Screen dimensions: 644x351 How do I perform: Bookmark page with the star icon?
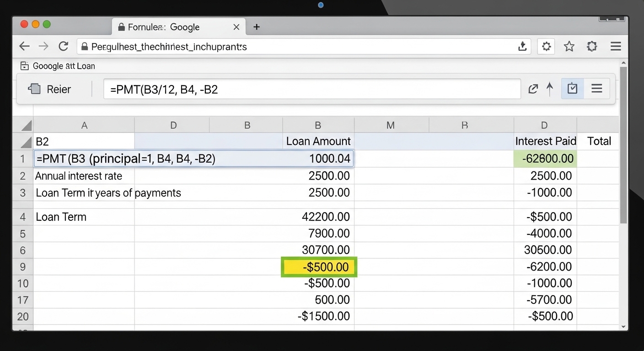(x=569, y=46)
